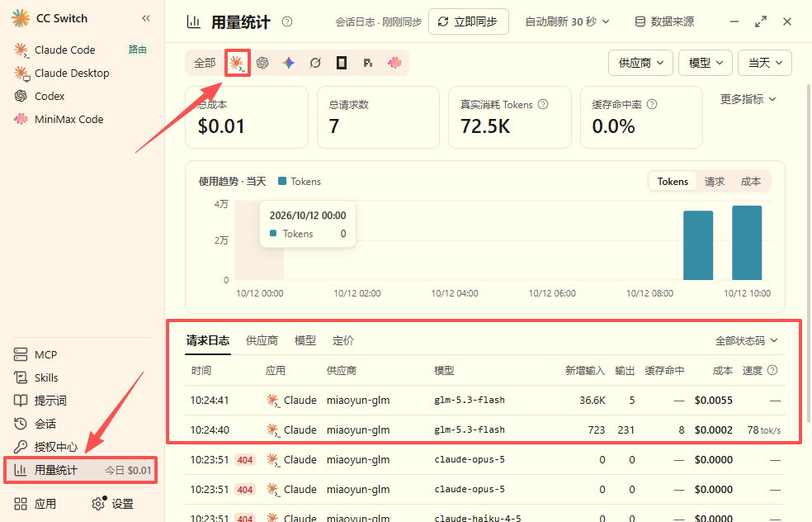812x522 pixels.
Task: Select MiniMax Code in the sidebar
Action: click(68, 119)
